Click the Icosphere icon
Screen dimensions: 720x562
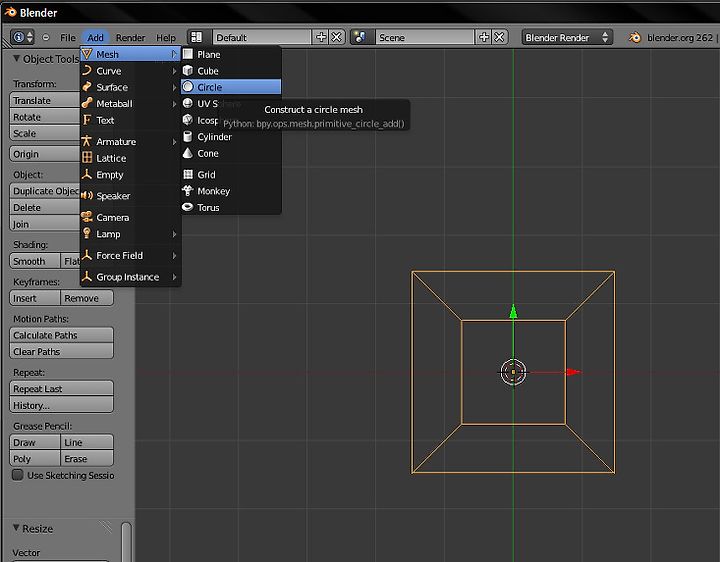point(188,120)
